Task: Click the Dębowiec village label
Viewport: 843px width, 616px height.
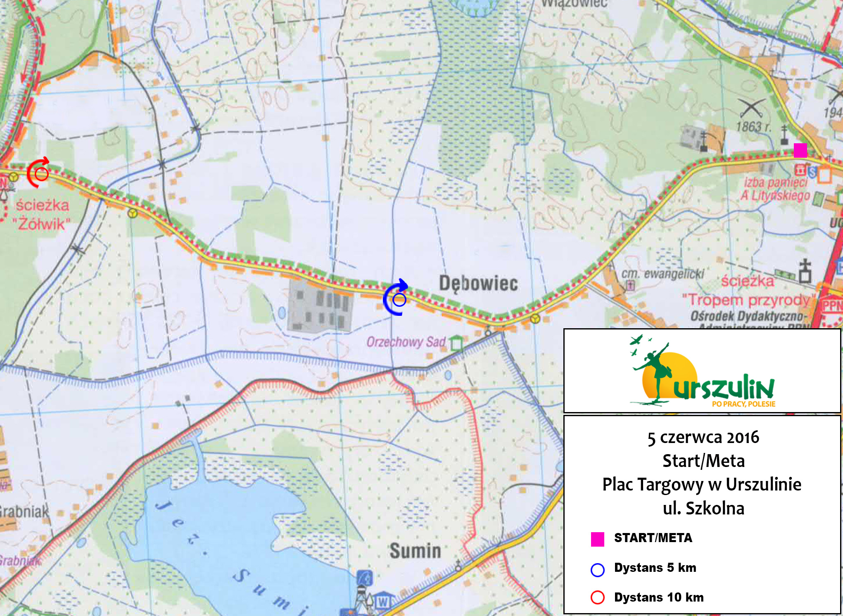Action: (478, 284)
